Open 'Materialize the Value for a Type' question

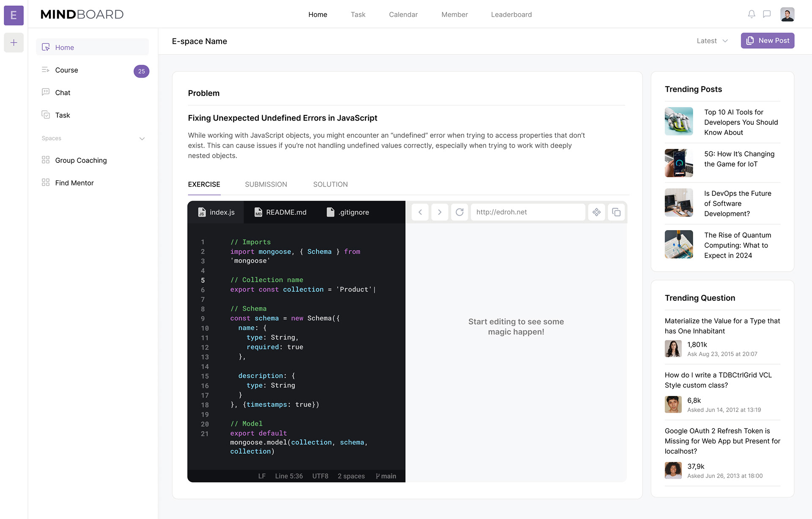pos(722,326)
